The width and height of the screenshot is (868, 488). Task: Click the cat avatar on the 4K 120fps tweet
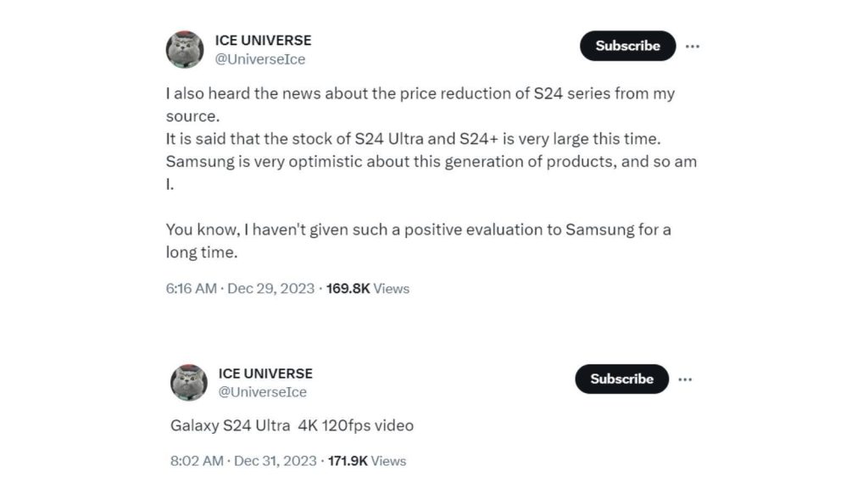point(189,383)
